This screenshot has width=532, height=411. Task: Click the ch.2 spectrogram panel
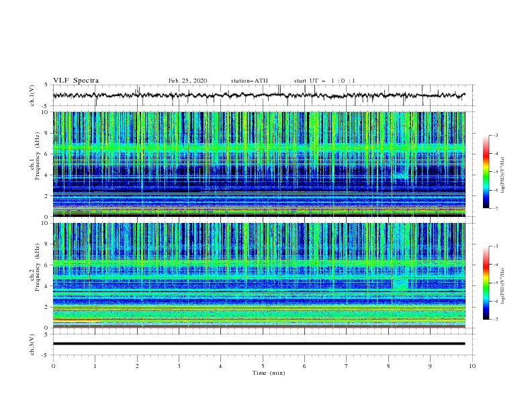click(x=259, y=275)
